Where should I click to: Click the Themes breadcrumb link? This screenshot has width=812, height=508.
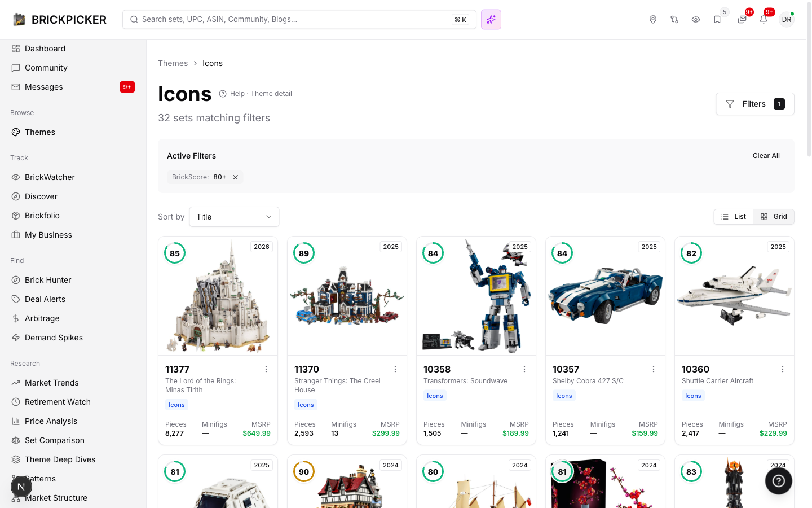(x=173, y=63)
